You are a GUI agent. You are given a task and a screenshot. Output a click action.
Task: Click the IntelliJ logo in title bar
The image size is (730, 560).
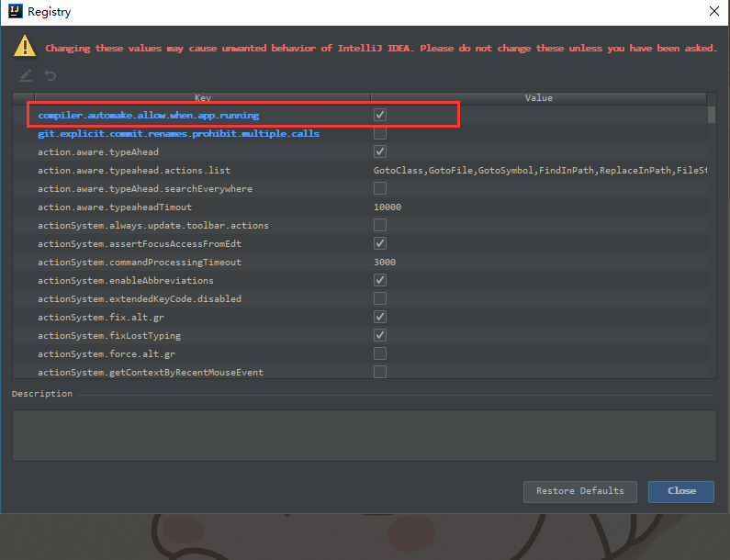pyautogui.click(x=14, y=12)
